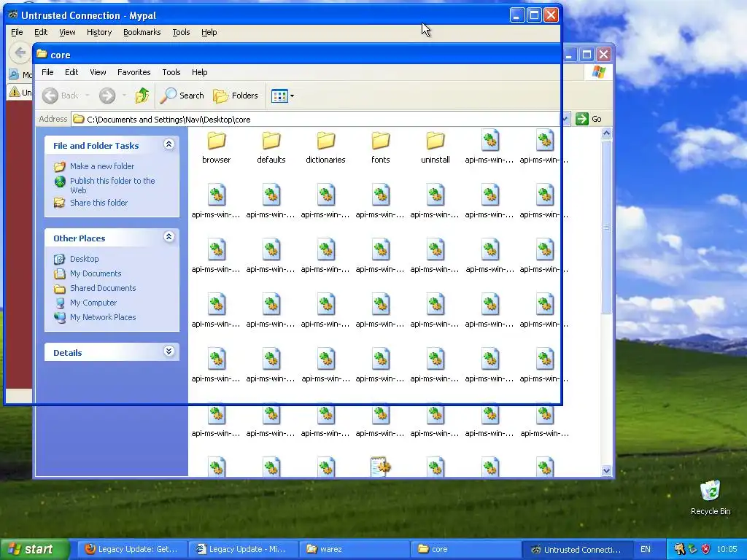This screenshot has width=747, height=560.
Task: Switch to Legacy Update - Mi... taskbar item
Action: click(x=242, y=550)
